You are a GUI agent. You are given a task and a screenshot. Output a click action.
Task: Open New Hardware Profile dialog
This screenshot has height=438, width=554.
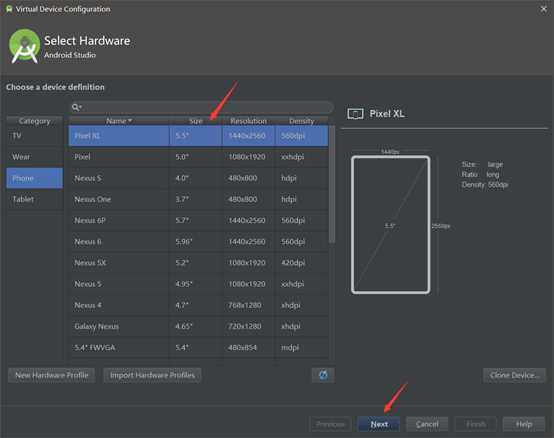52,375
